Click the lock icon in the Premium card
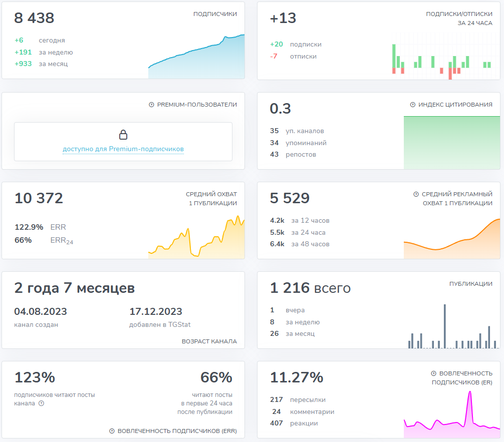The height and width of the screenshot is (442, 504). [x=123, y=135]
